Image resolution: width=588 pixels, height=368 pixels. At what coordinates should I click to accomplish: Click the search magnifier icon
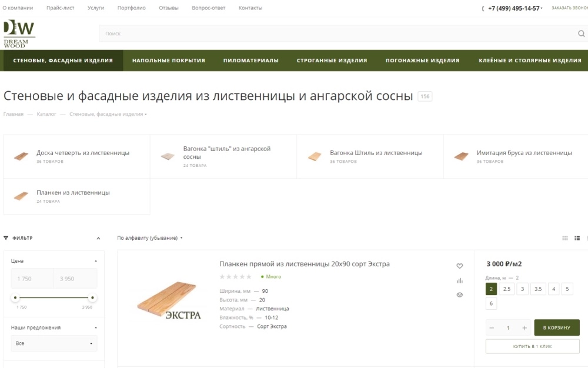pos(581,34)
